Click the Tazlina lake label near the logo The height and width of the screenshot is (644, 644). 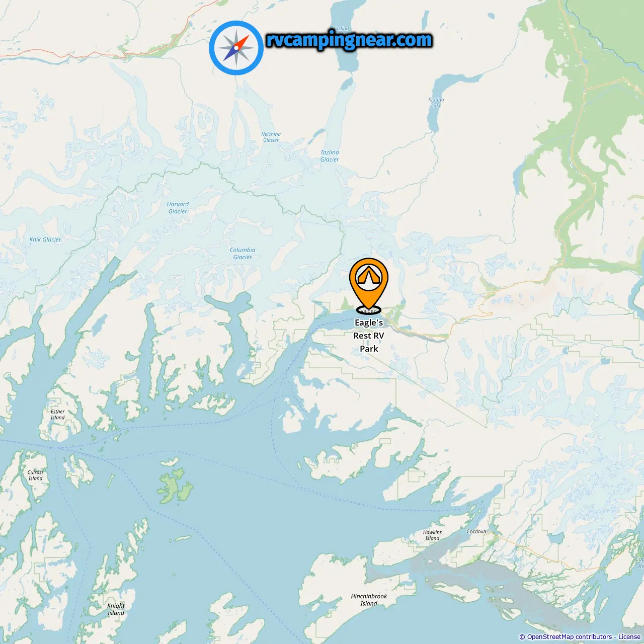tap(341, 29)
